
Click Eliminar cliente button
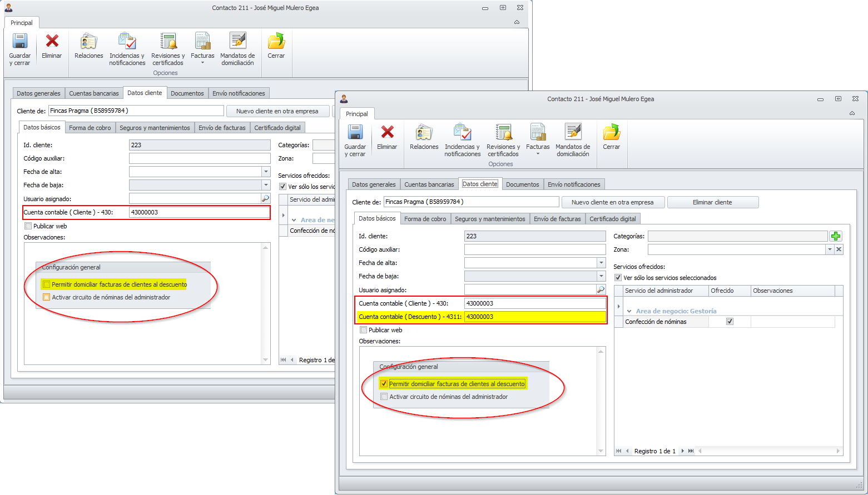pos(712,202)
